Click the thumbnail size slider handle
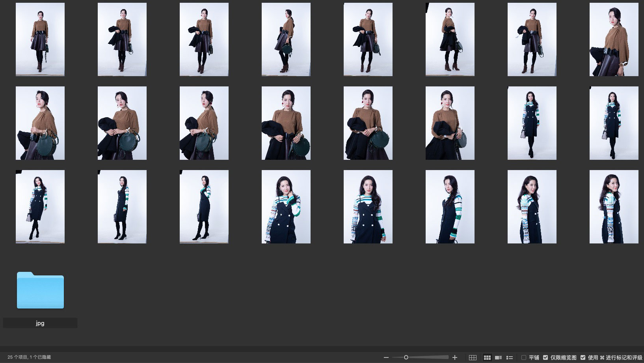644x363 pixels. [x=406, y=357]
